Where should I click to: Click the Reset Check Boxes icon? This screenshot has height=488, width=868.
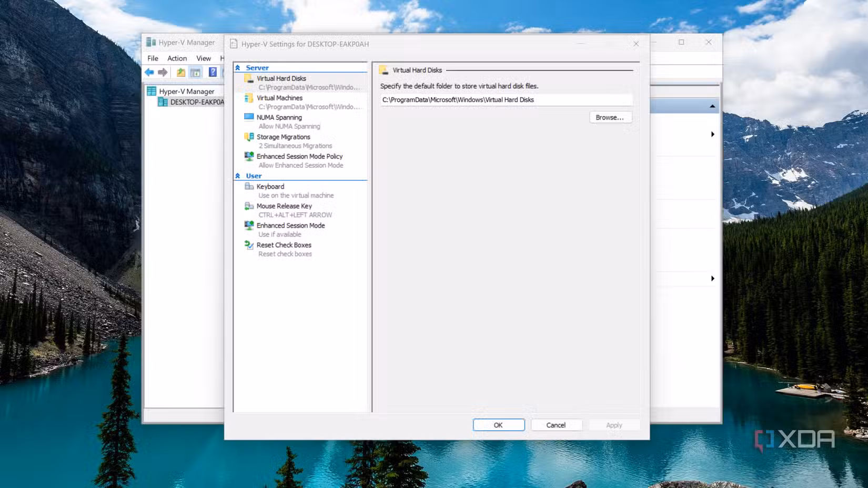click(249, 245)
